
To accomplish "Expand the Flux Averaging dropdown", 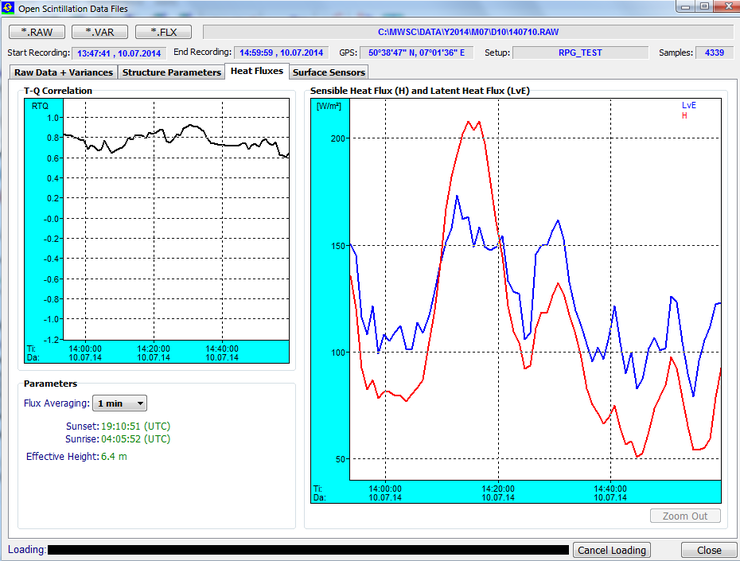I will click(x=120, y=403).
